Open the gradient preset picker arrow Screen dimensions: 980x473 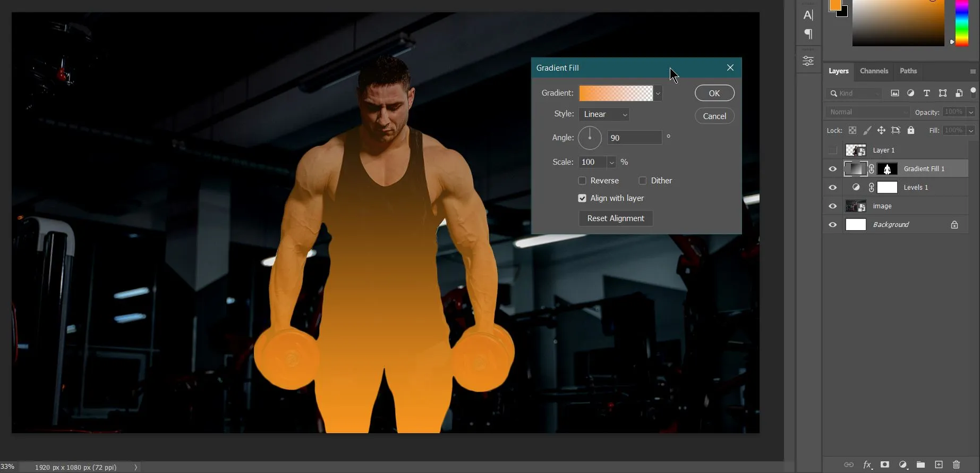(x=658, y=94)
